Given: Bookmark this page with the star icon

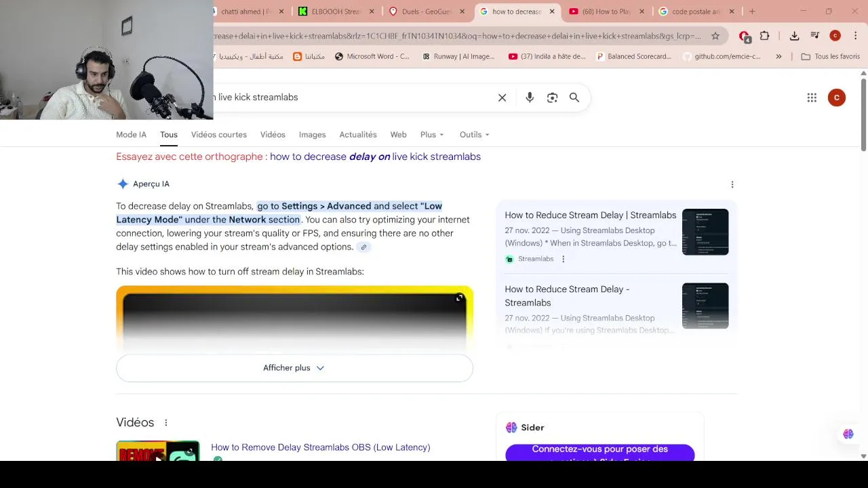Looking at the screenshot, I should (x=715, y=36).
